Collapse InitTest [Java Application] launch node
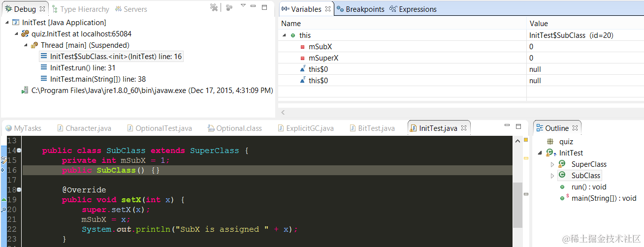This screenshot has height=247, width=644. click(6, 23)
